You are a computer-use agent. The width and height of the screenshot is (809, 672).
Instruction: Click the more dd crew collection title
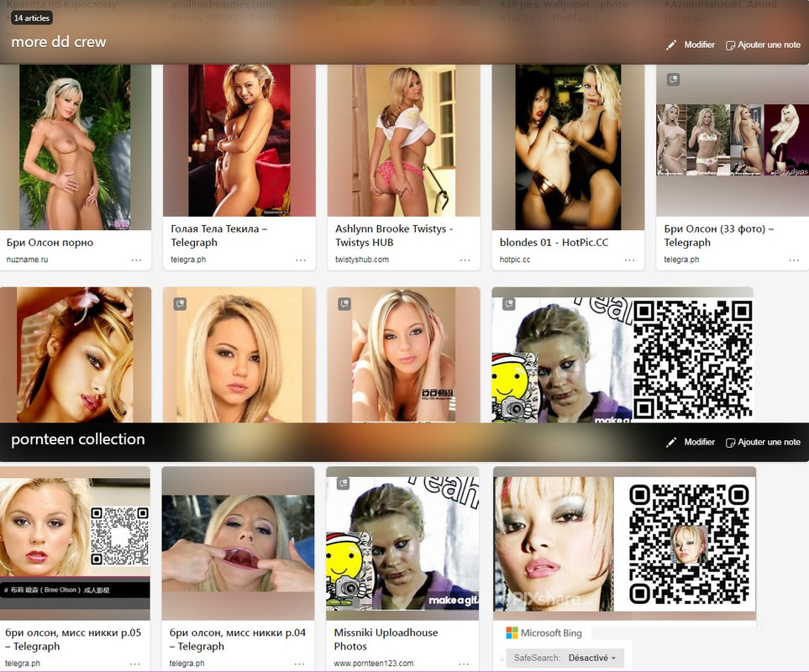click(x=59, y=42)
